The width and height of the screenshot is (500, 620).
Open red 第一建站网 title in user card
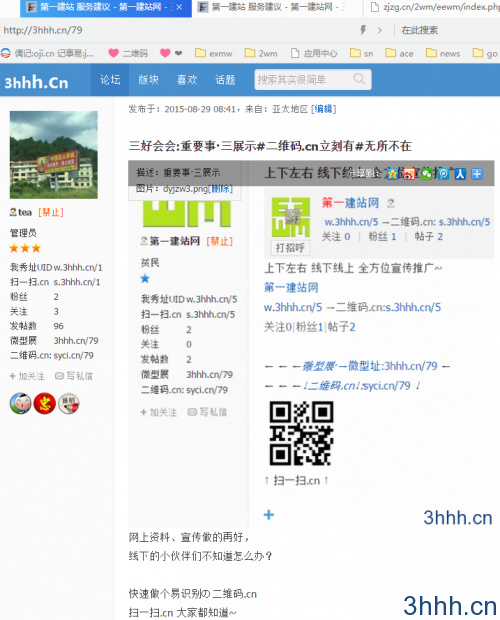[x=350, y=203]
